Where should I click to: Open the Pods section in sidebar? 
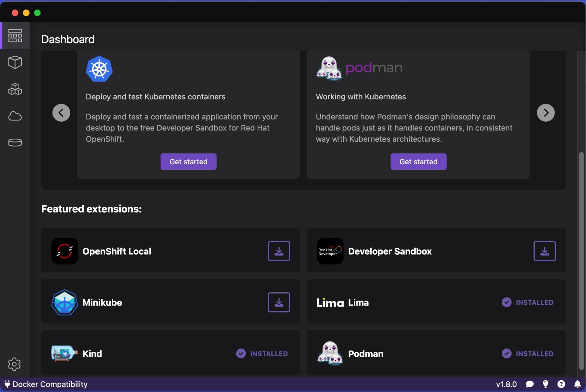(15, 89)
